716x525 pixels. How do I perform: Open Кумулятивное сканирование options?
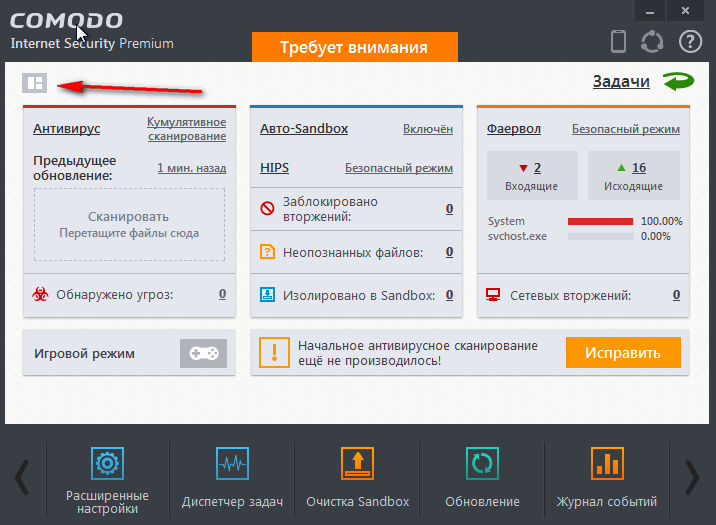pos(186,129)
